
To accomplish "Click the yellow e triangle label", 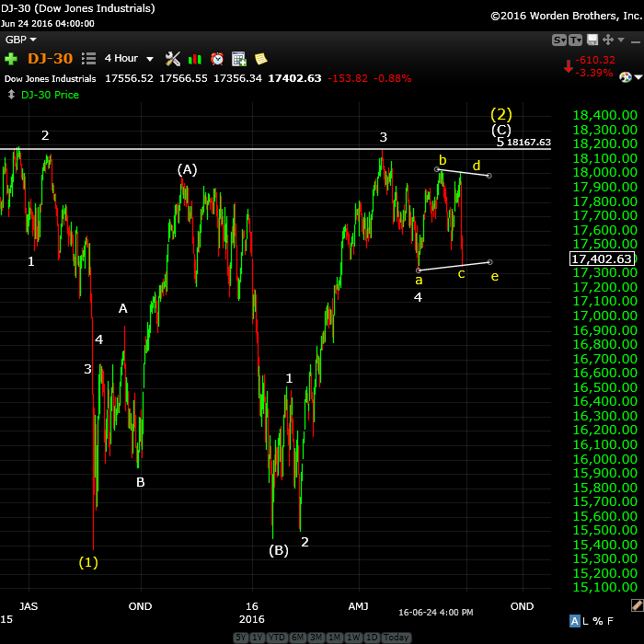I will coord(495,276).
